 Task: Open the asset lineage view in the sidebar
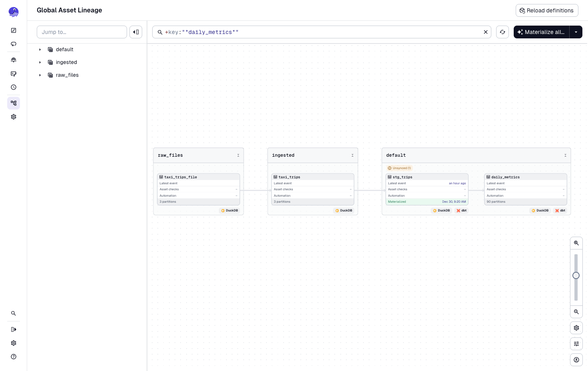14,103
